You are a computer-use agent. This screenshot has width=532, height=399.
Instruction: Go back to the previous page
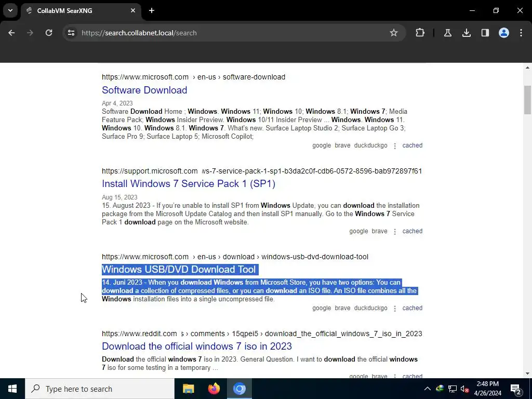click(x=11, y=33)
